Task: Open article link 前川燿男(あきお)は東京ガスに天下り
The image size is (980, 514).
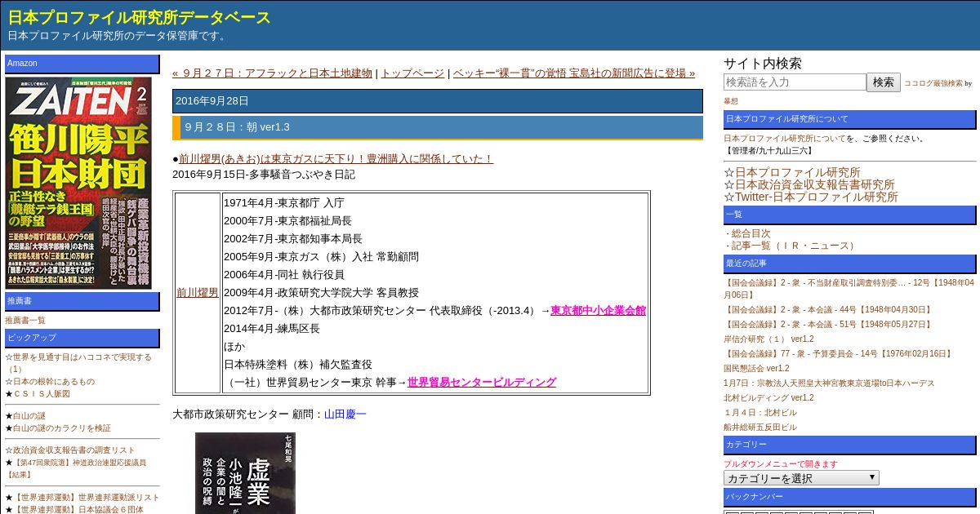Action: point(336,158)
